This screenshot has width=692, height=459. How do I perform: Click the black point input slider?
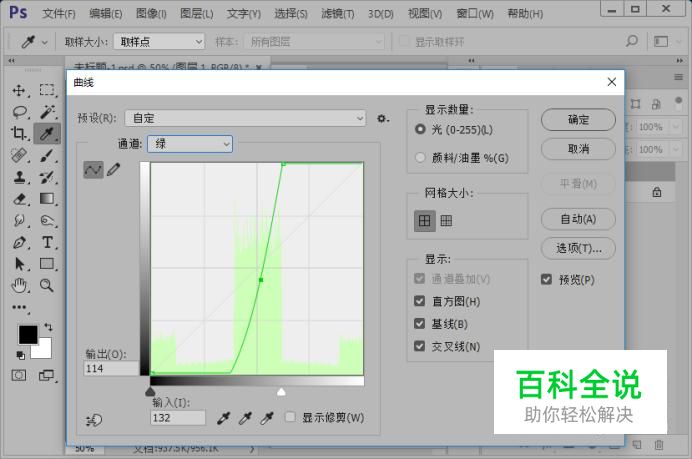coord(150,391)
